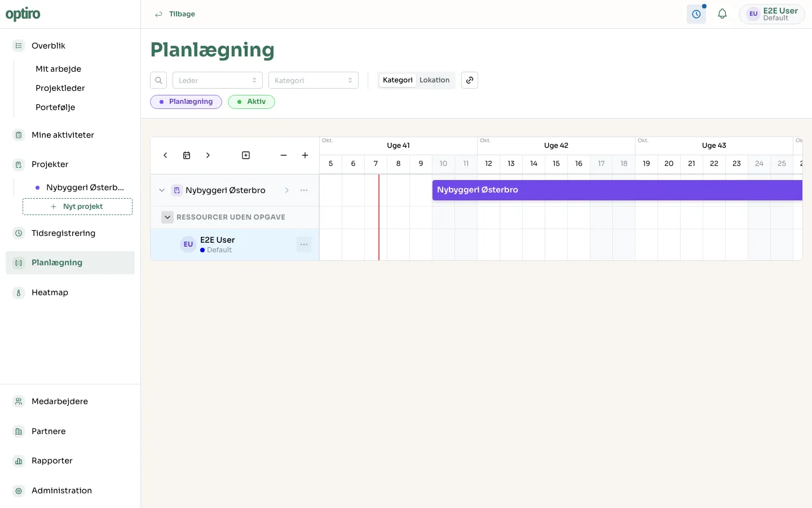Open Projektleder sub-item
The image size is (812, 508).
pyautogui.click(x=60, y=88)
